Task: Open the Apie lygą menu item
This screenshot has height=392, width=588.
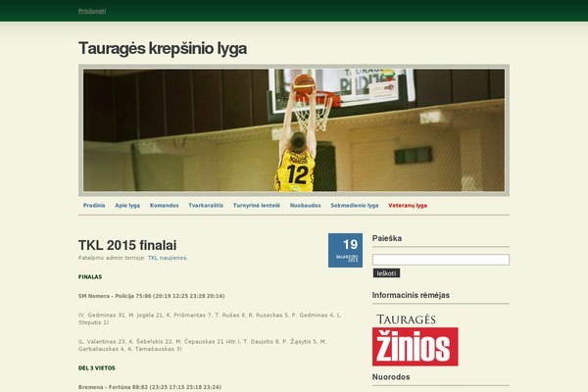Action: point(127,206)
